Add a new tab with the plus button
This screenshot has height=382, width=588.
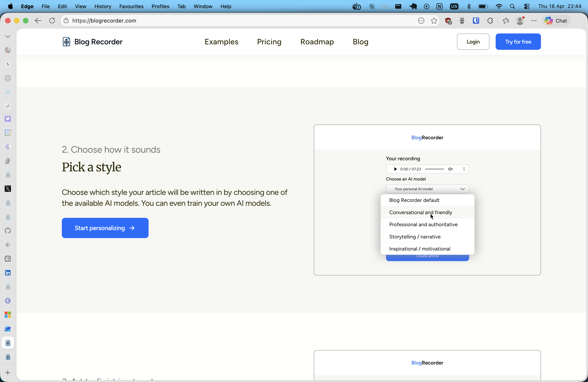[8, 373]
